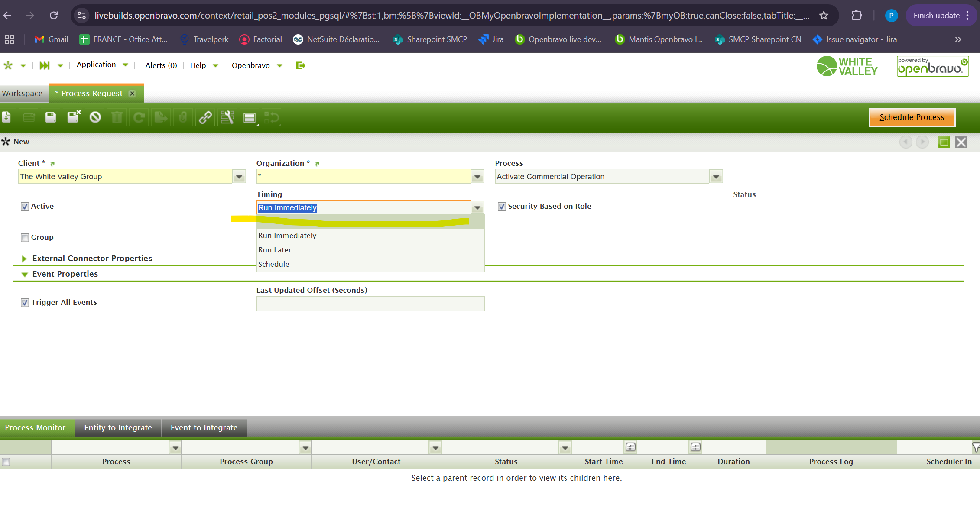Click the Undo changes toolbar icon

pos(95,117)
